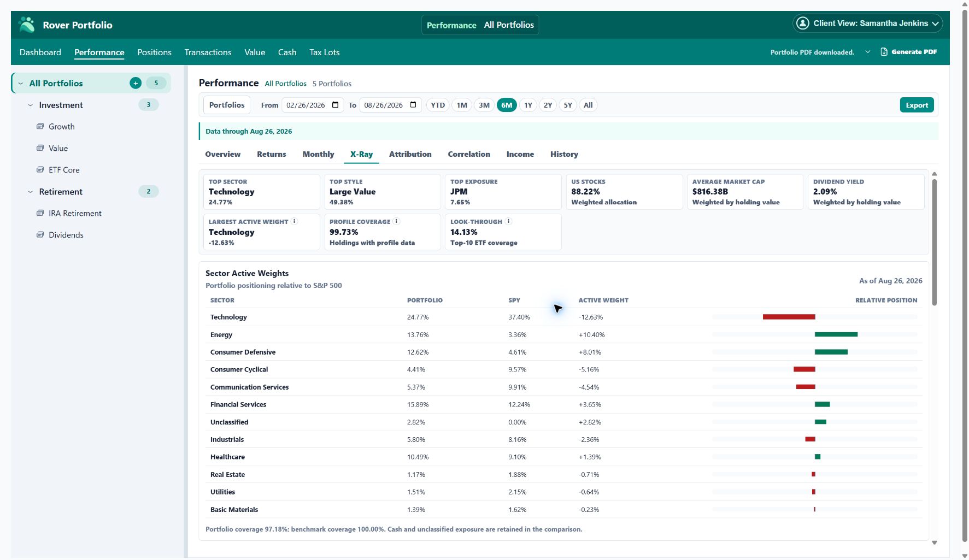
Task: Click the Rover Portfolio logo icon
Action: click(26, 25)
